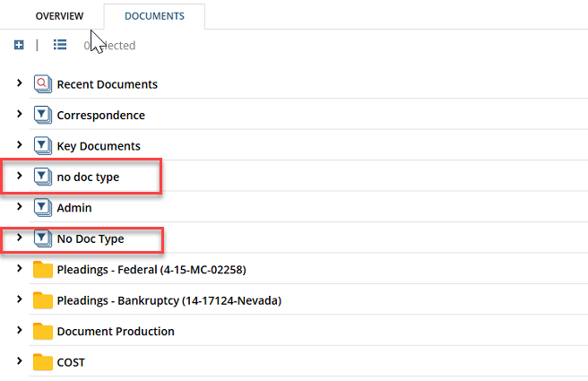Click the Key Documents filter icon
Image resolution: width=588 pixels, height=381 pixels.
tap(43, 146)
